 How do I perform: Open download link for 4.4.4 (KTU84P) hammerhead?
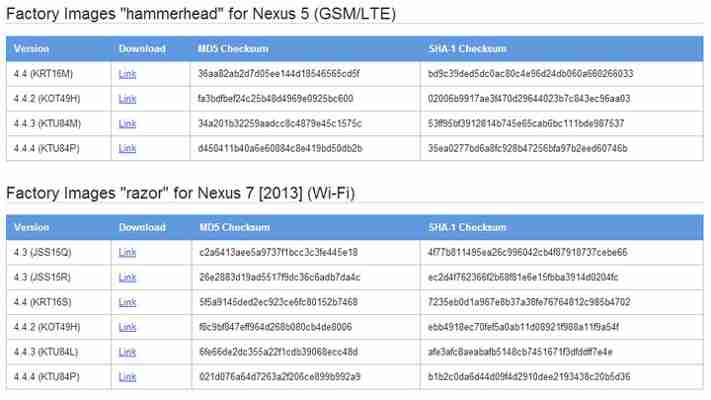coord(127,148)
